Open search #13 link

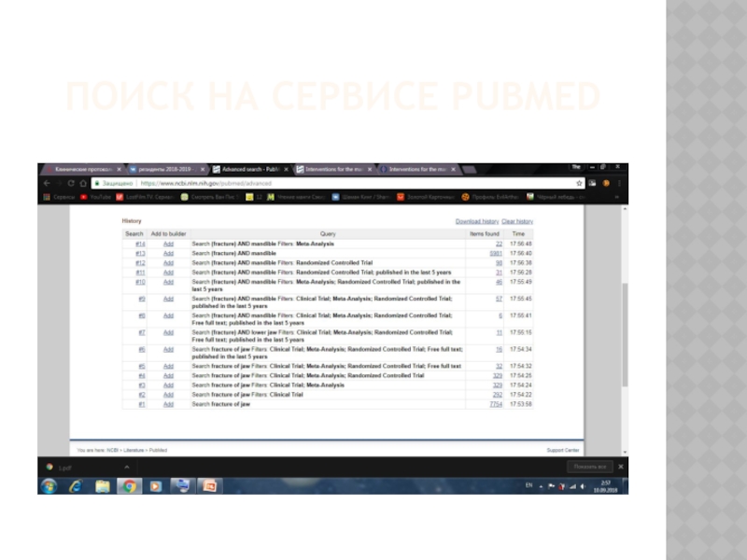click(x=140, y=253)
